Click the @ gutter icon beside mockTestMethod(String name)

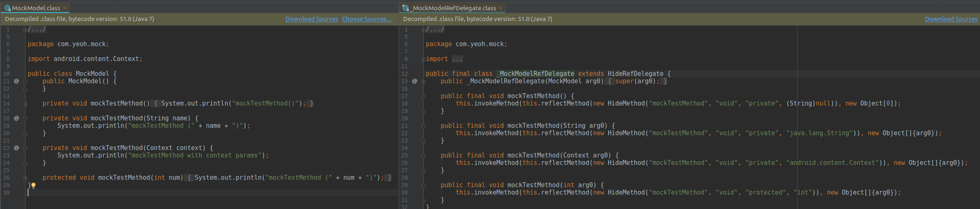[x=17, y=118]
